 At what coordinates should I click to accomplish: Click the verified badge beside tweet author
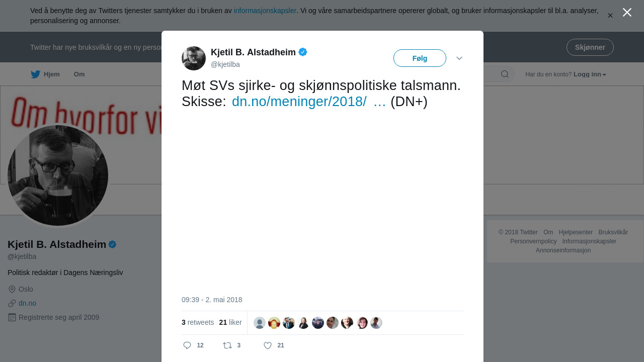click(x=303, y=52)
